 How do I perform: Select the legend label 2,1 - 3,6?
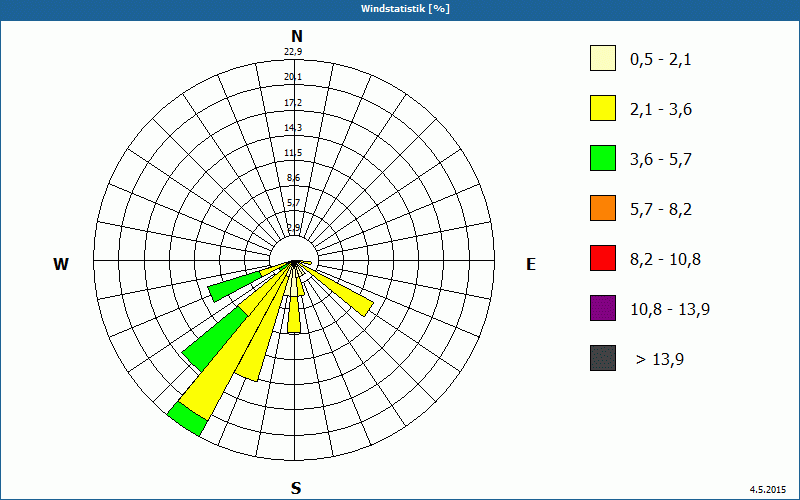661,110
